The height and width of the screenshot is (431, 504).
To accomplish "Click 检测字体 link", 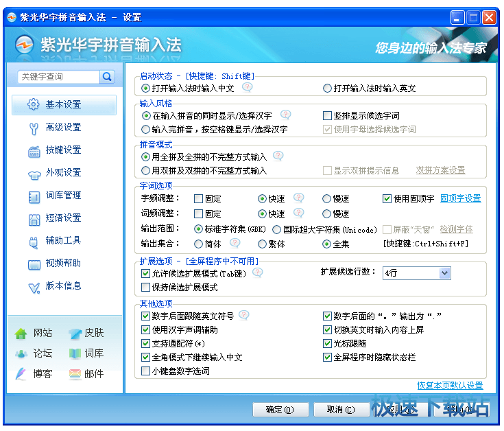I will point(456,229).
